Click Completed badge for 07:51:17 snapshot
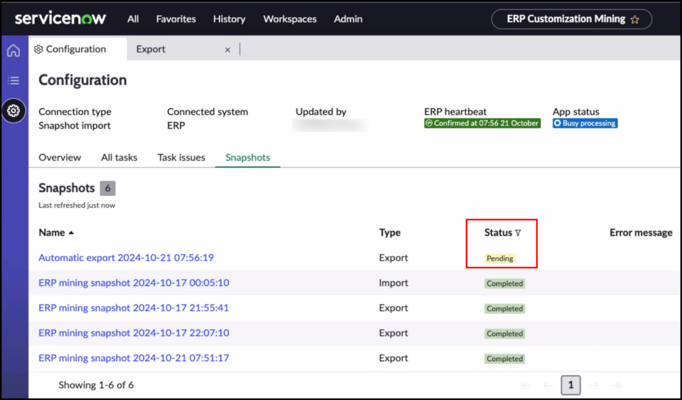Screen dimensions: 682x400 click(505, 359)
